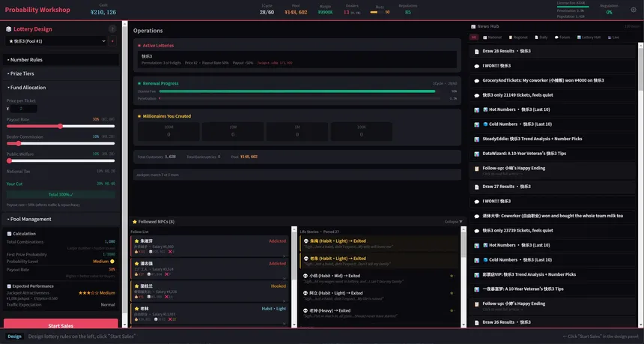Click the Start Sales button
This screenshot has height=344, width=644.
(61, 324)
